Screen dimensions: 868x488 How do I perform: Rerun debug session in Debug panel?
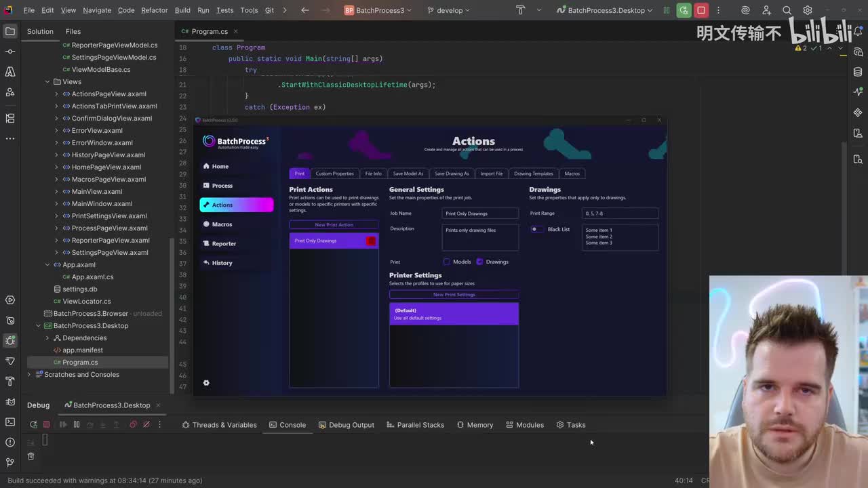pyautogui.click(x=33, y=424)
